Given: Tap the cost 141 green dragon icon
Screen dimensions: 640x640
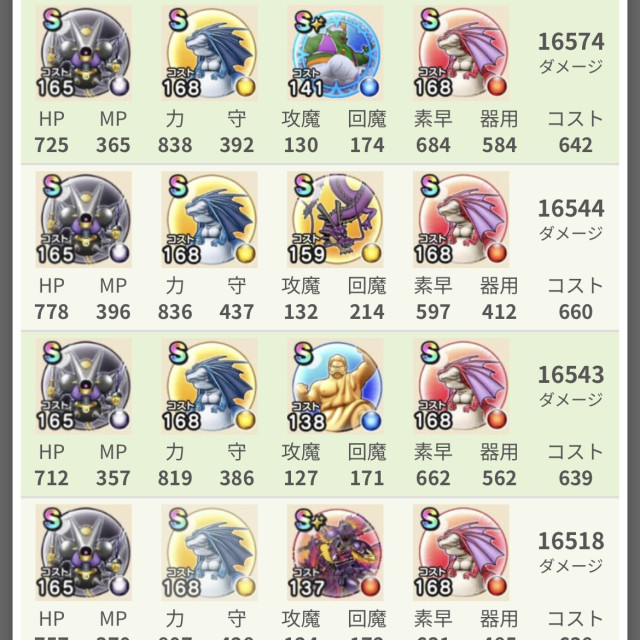Looking at the screenshot, I should pyautogui.click(x=335, y=53).
